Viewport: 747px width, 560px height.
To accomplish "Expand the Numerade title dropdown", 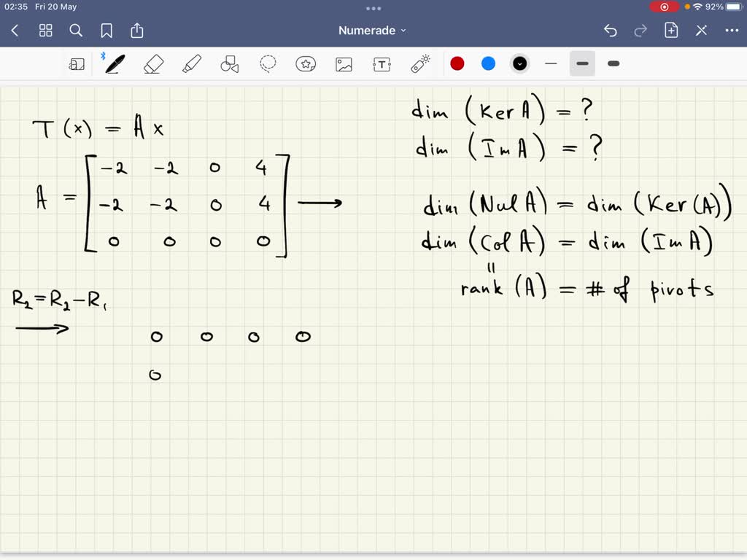I will point(373,31).
